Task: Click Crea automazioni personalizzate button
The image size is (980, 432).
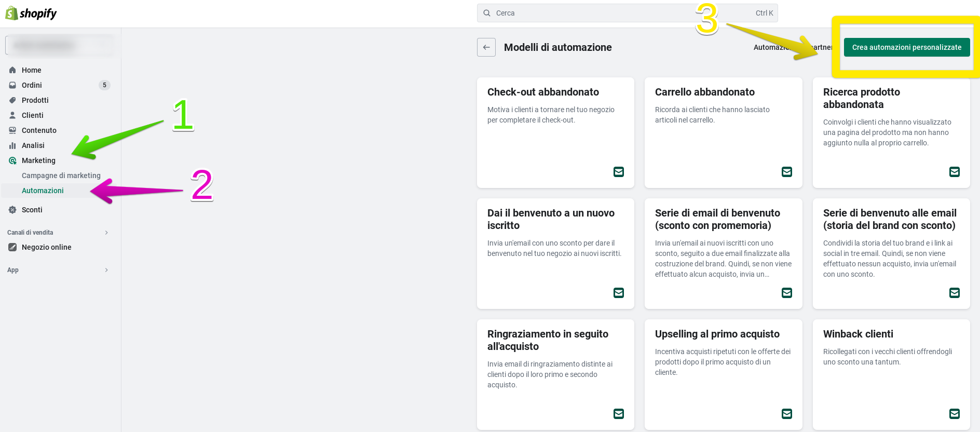Action: tap(906, 47)
